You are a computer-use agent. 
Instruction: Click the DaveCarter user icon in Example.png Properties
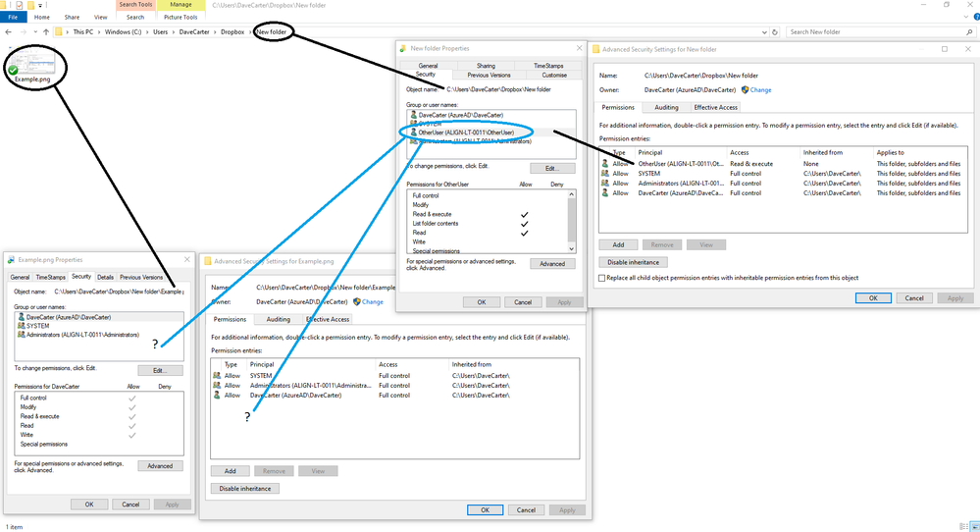point(22,317)
